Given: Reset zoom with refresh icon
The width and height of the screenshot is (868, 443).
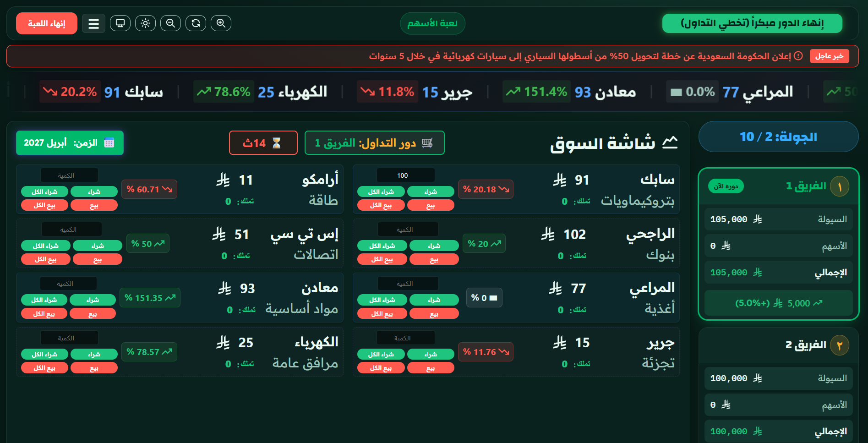Looking at the screenshot, I should tap(196, 23).
